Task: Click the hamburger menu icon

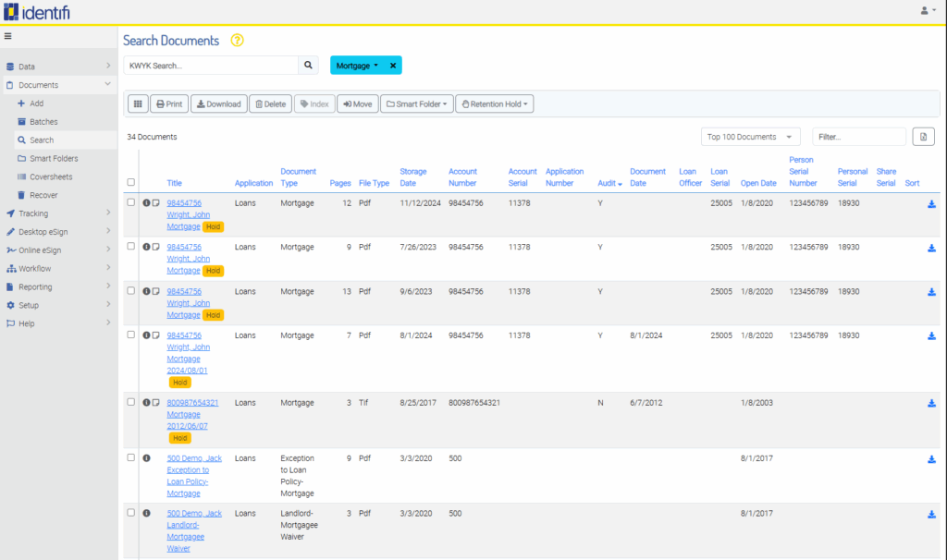Action: coord(7,36)
